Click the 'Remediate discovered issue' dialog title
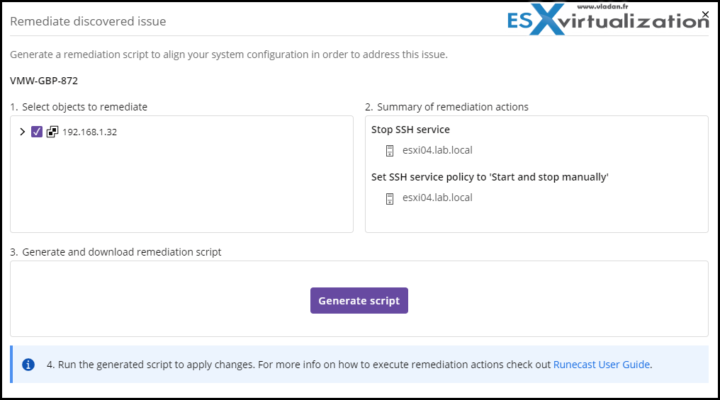 pyautogui.click(x=88, y=21)
